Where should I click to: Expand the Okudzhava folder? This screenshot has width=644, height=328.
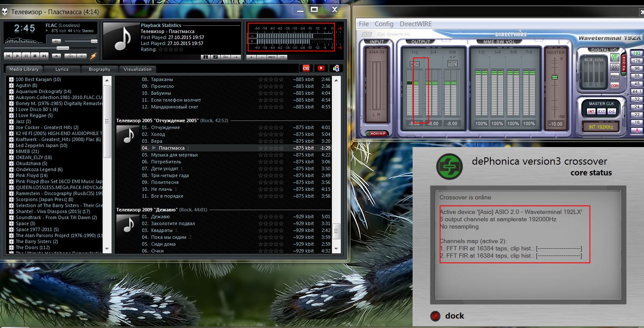pyautogui.click(x=12, y=163)
